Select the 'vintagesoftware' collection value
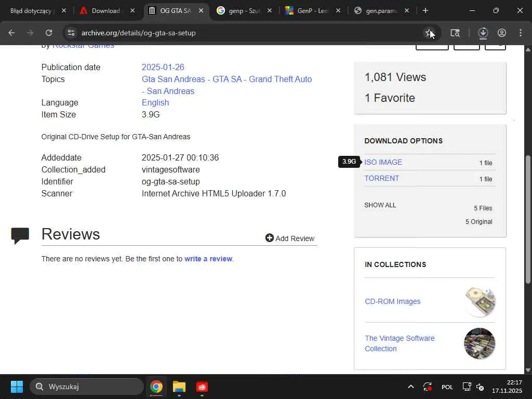The width and height of the screenshot is (532, 399). click(170, 170)
